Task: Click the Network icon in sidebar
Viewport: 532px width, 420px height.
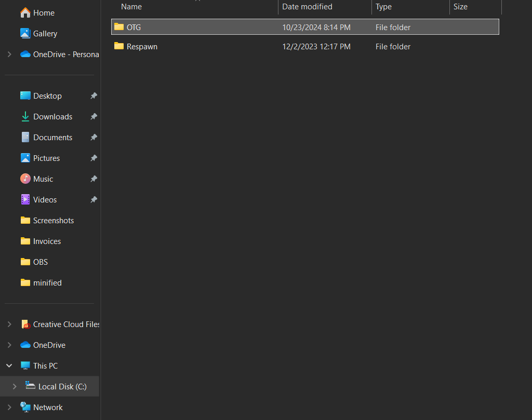Action: pyautogui.click(x=25, y=407)
